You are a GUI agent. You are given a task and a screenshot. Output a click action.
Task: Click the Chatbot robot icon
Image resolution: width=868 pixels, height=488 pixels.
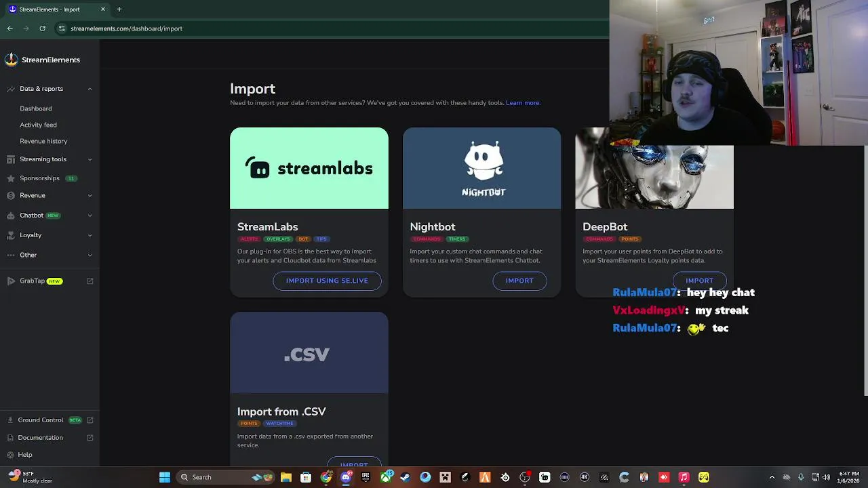(11, 216)
